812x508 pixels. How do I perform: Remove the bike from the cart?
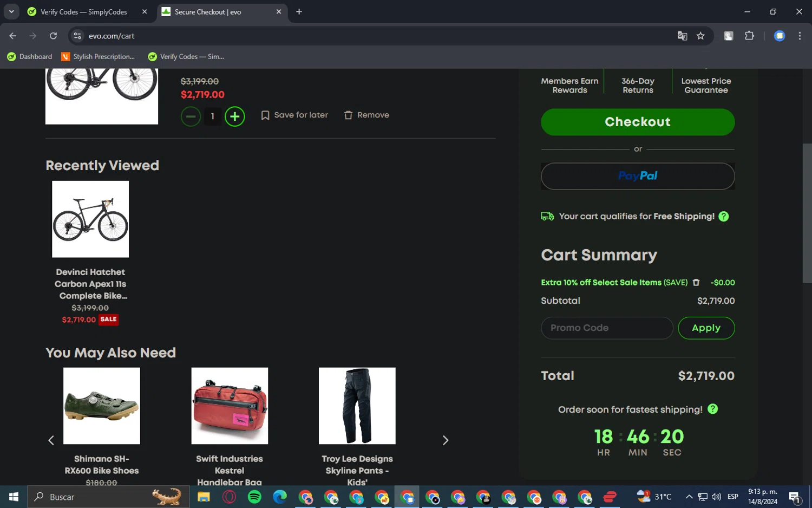coord(366,115)
